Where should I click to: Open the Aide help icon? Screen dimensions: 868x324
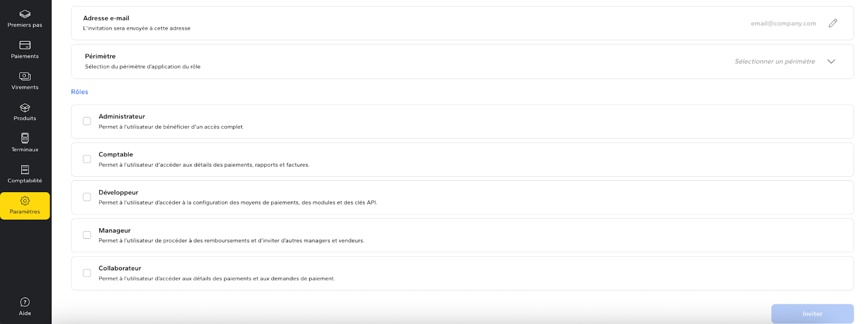click(25, 302)
